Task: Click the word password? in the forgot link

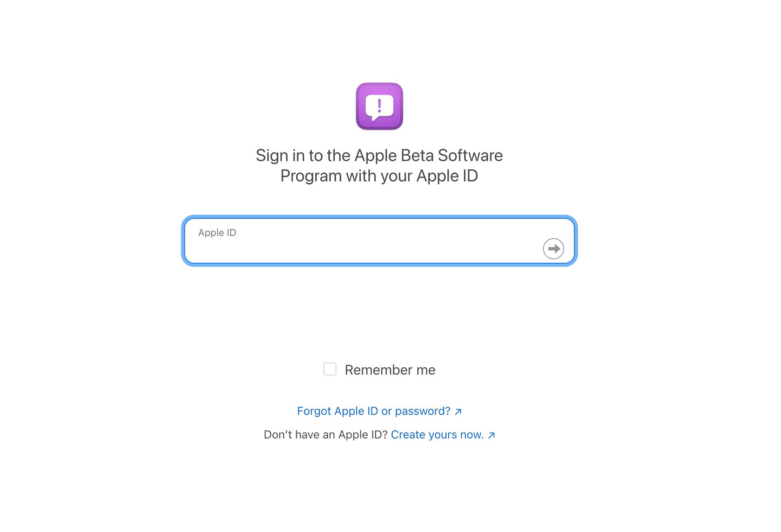Action: point(423,411)
